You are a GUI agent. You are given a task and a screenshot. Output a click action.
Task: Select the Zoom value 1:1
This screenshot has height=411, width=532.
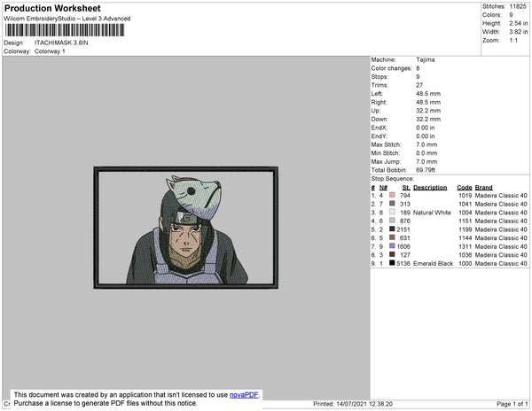coord(513,41)
